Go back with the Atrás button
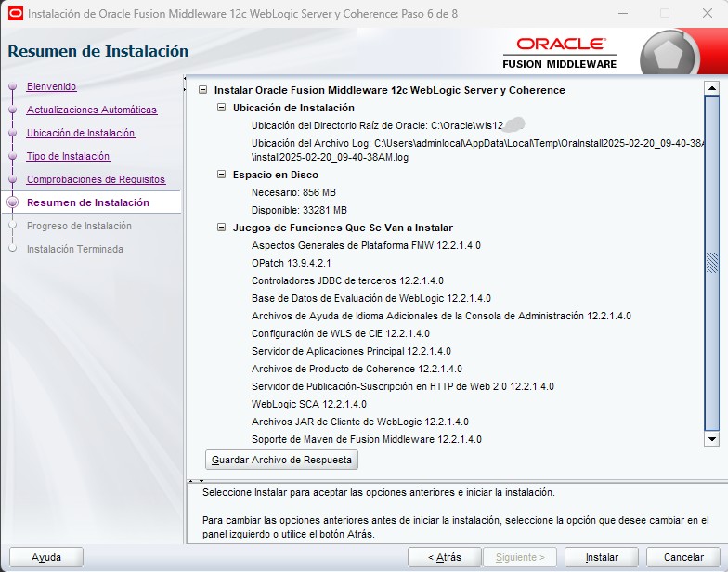 444,557
